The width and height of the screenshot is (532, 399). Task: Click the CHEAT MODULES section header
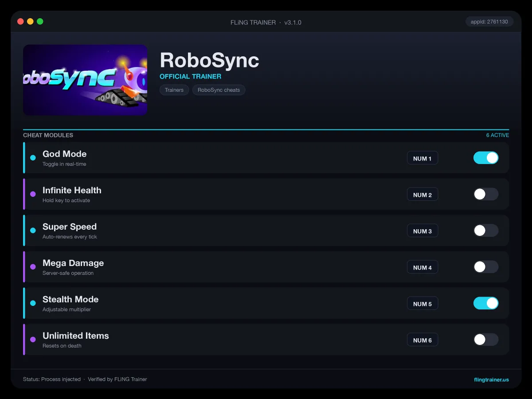48,135
